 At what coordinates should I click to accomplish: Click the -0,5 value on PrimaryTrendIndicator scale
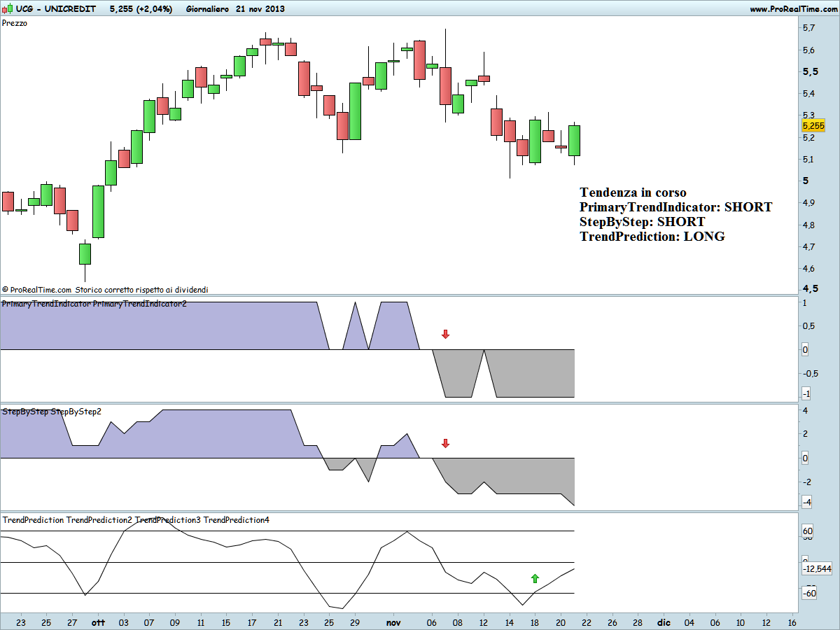tap(809, 373)
